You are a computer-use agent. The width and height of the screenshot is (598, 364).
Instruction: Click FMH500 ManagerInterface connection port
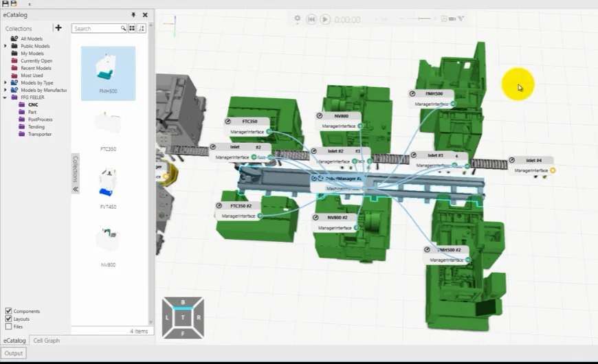[x=453, y=104]
